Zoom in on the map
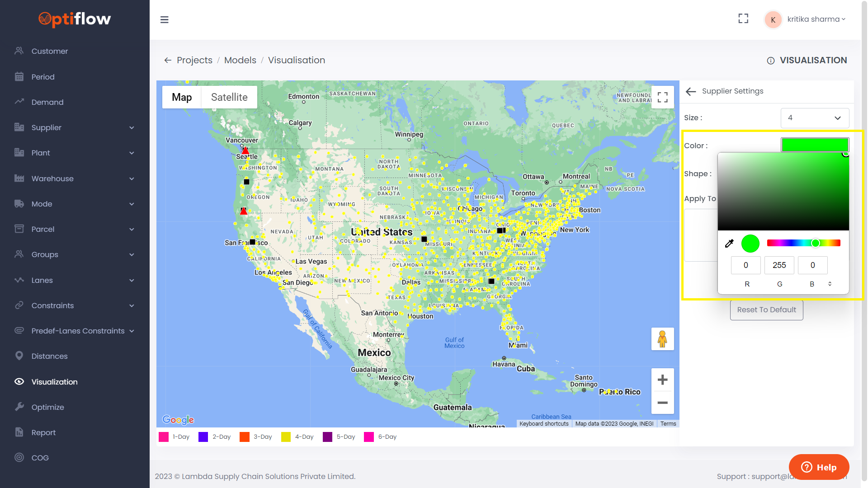Viewport: 868px width, 488px height. point(662,380)
